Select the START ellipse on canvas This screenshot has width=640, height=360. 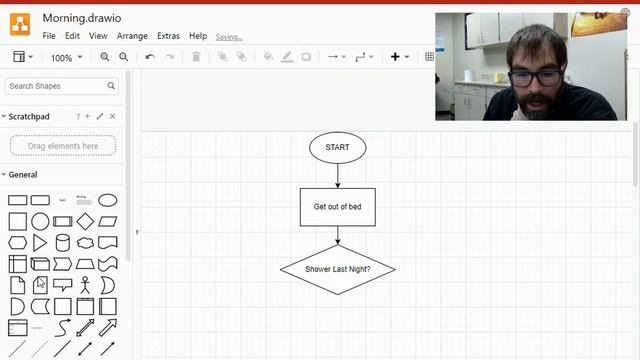(x=338, y=147)
